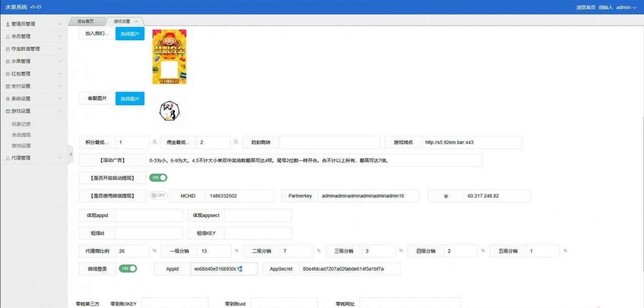
Task: Expand the 代理管理 menu chevron
Action: (60, 158)
